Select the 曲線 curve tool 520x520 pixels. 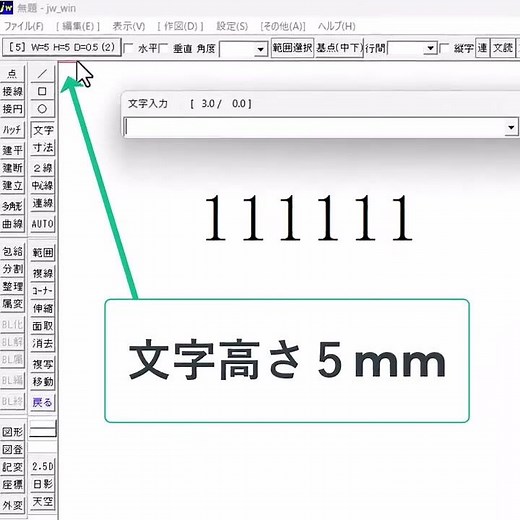tap(12, 224)
